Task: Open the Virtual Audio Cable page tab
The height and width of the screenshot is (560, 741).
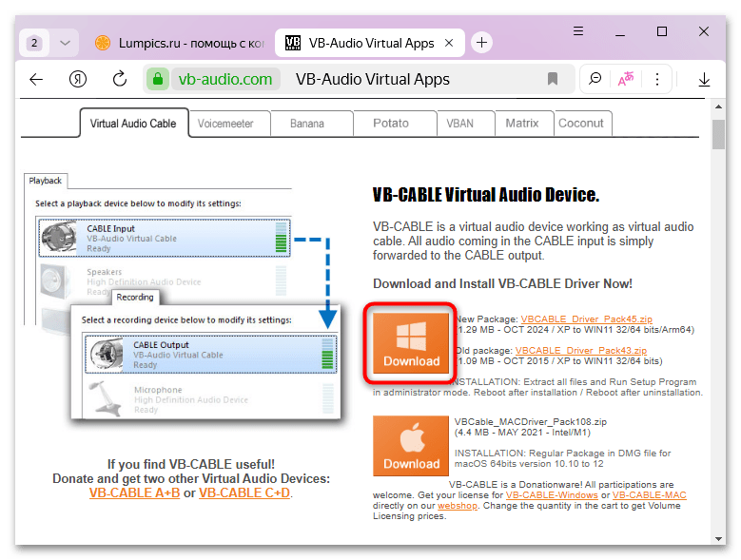Action: pyautogui.click(x=133, y=124)
